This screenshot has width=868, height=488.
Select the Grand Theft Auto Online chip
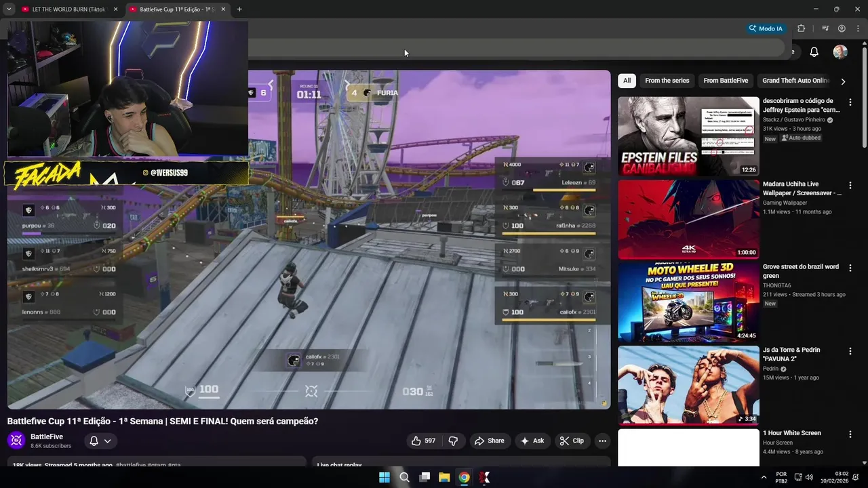795,81
